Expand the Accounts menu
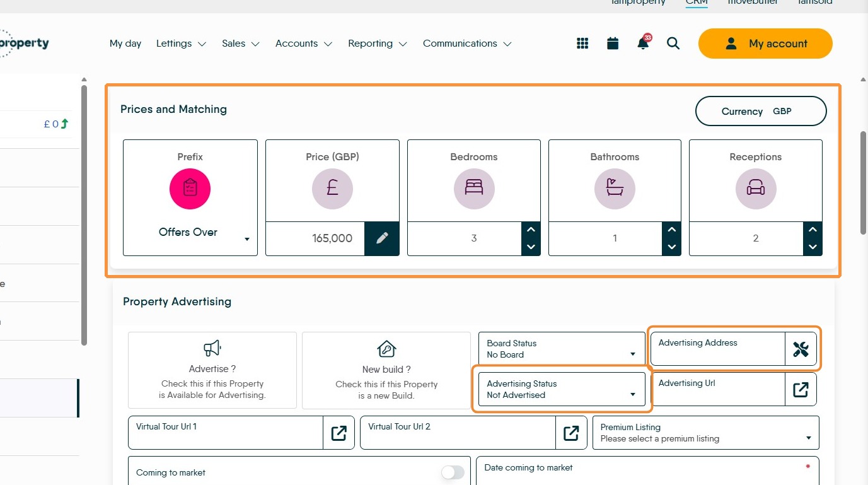Image resolution: width=868 pixels, height=485 pixels. (x=304, y=44)
